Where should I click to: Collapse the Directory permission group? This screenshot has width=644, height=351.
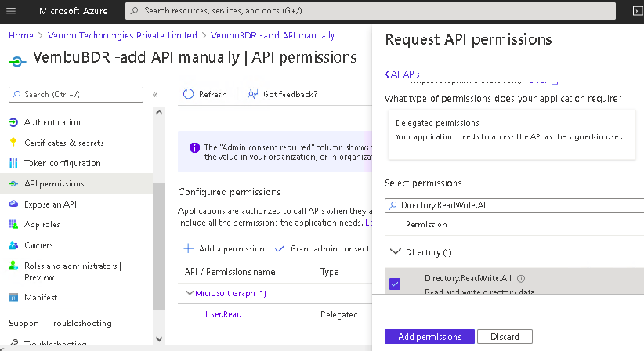pyautogui.click(x=395, y=251)
